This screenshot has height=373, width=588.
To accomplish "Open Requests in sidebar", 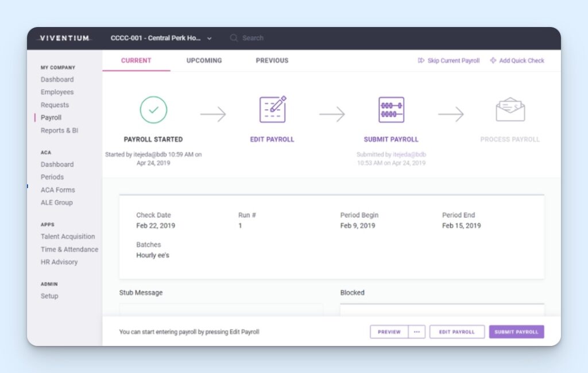I will (55, 105).
